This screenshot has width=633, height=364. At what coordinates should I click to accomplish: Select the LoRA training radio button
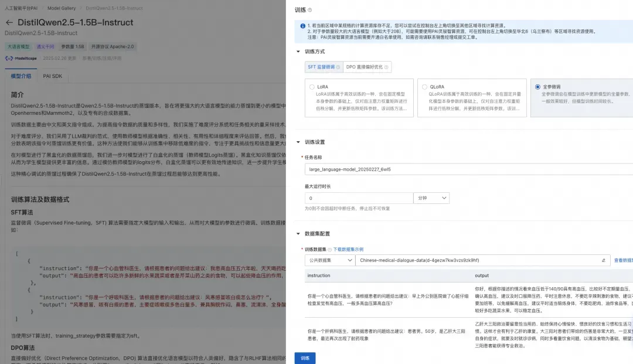[312, 87]
